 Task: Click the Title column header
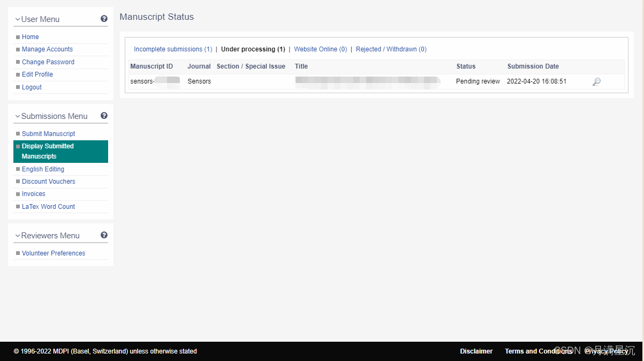(301, 66)
